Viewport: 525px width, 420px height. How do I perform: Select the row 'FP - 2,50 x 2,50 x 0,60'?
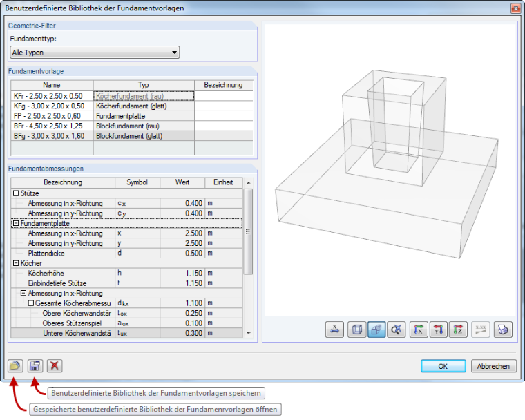click(52, 116)
